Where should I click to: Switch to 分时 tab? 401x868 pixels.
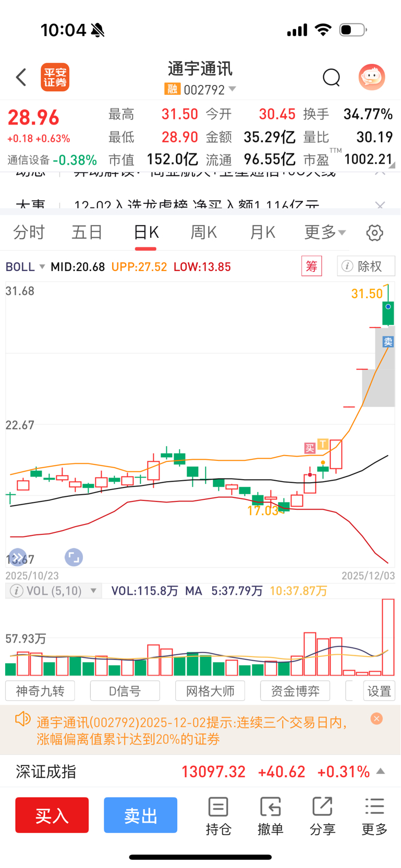(29, 232)
